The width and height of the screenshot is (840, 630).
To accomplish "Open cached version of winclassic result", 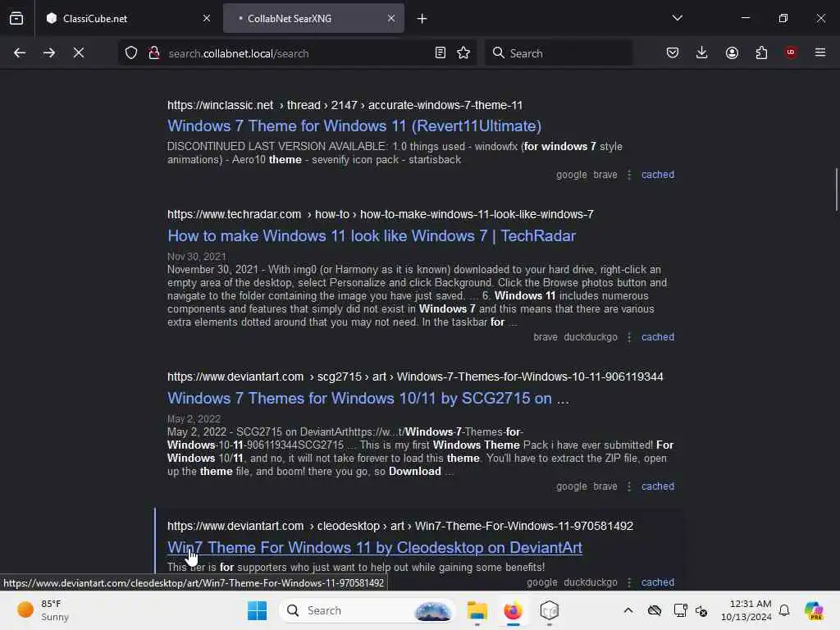I will 657,175.
